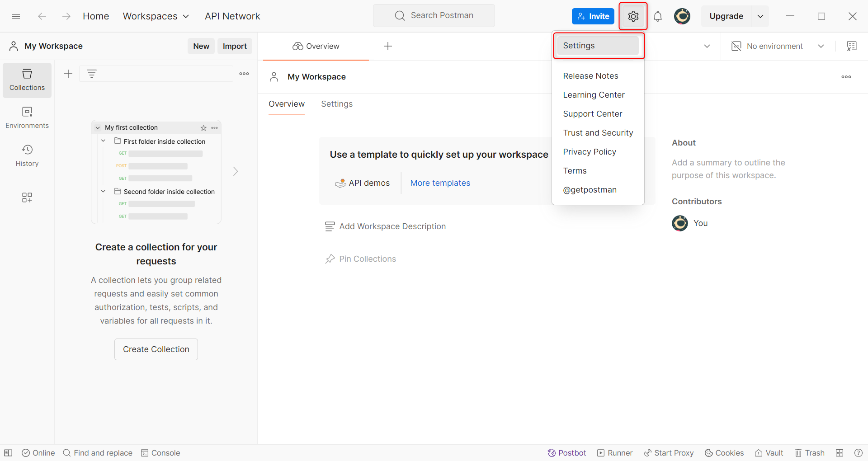Screen dimensions: 868x461
Task: Open the Trash in status bar
Action: 810,453
